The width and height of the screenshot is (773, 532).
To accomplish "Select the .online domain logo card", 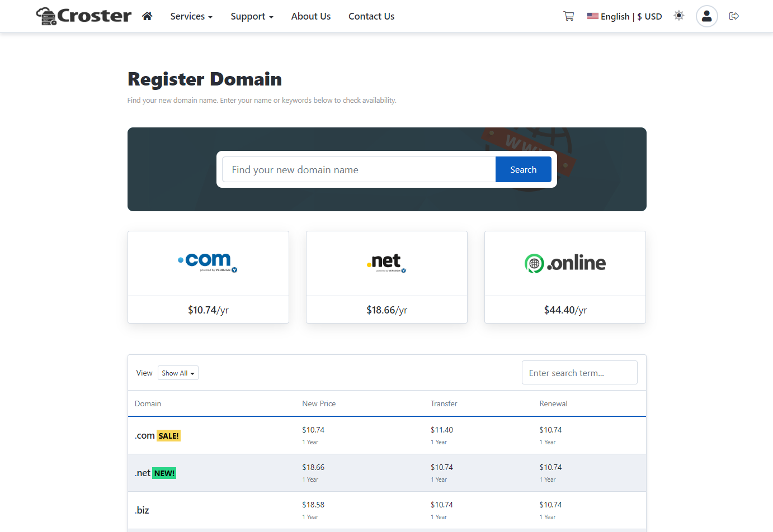I will pos(565,263).
